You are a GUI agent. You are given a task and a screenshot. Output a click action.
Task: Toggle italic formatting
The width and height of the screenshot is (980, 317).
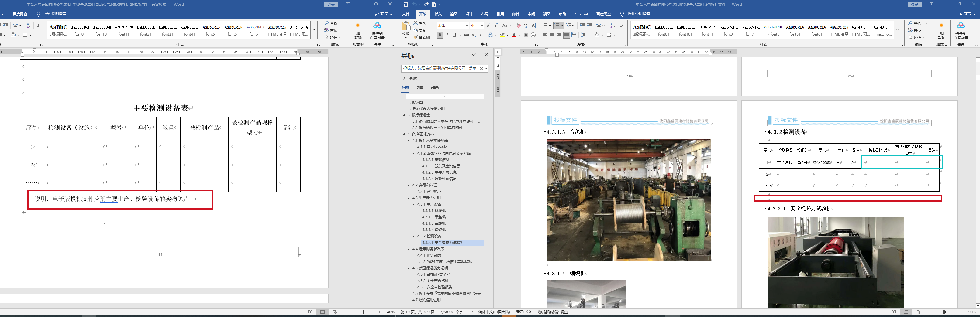pos(447,35)
